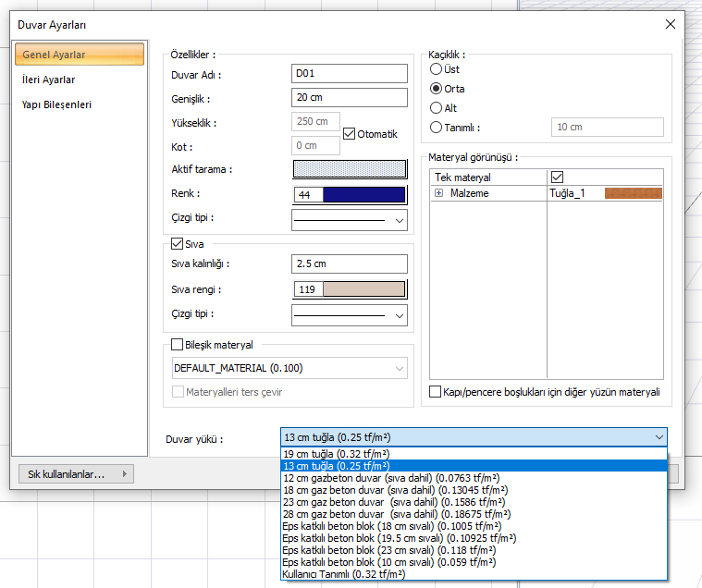The width and height of the screenshot is (702, 588).
Task: Choose Kullanıcı Tanımlı (0.32 tf/m²) option
Action: point(474,574)
